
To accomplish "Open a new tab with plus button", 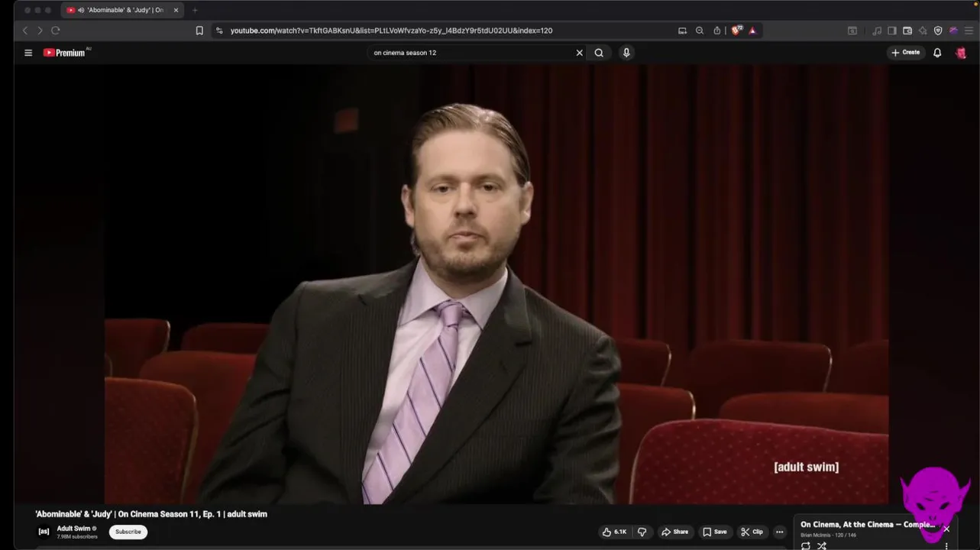I will [195, 10].
